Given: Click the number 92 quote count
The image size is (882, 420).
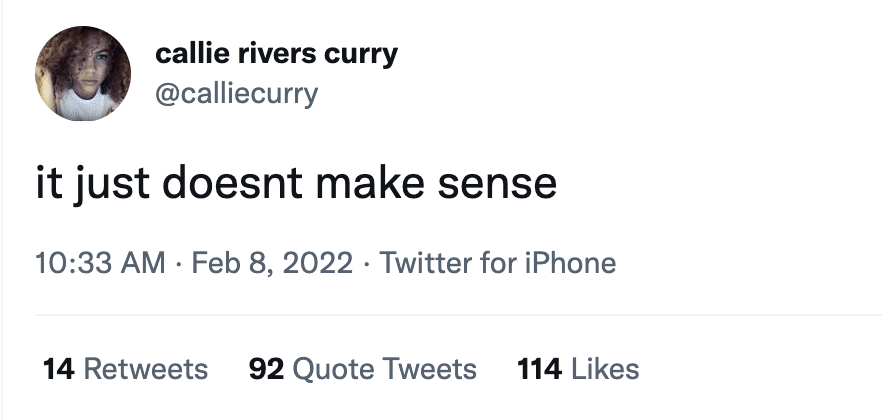Looking at the screenshot, I should (x=265, y=369).
